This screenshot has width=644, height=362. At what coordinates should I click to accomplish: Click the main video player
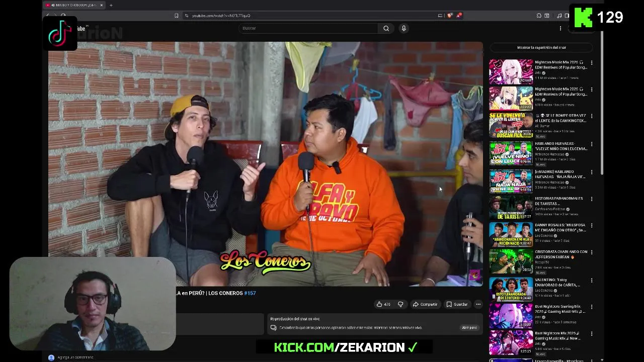[266, 164]
